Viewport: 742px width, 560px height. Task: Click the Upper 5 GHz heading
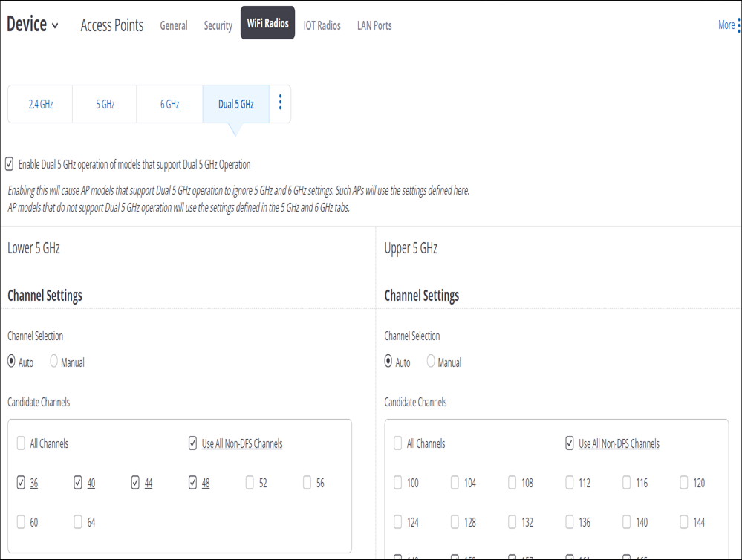coord(411,248)
